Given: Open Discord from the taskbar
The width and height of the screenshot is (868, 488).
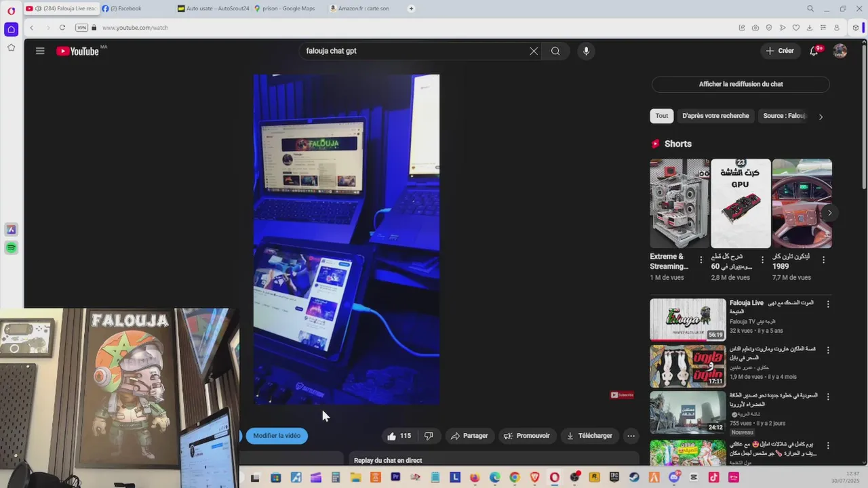Looking at the screenshot, I should pyautogui.click(x=674, y=477).
